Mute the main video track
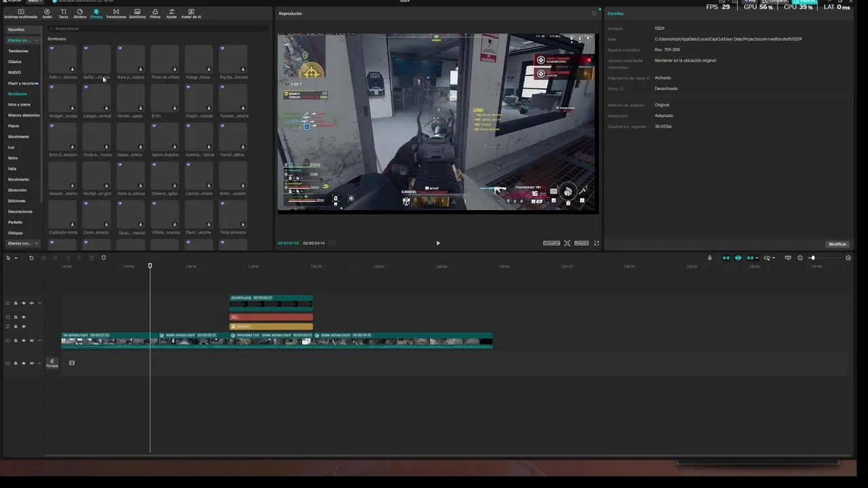The image size is (868, 488). pyautogui.click(x=31, y=340)
